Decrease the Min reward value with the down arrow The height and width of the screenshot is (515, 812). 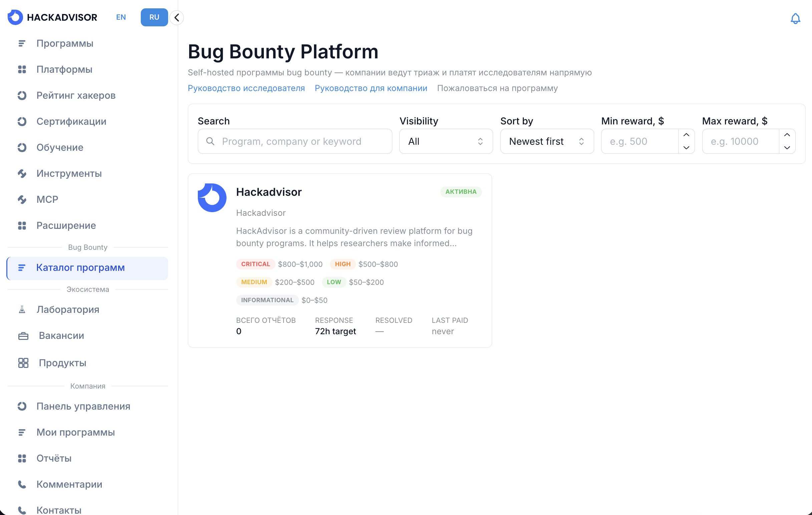coord(686,148)
